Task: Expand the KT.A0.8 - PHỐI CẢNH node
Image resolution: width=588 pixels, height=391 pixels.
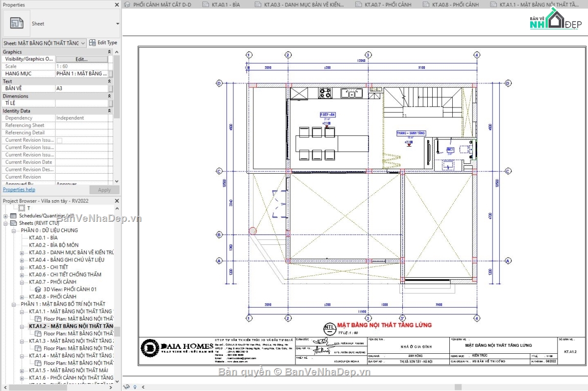Action: [22, 297]
